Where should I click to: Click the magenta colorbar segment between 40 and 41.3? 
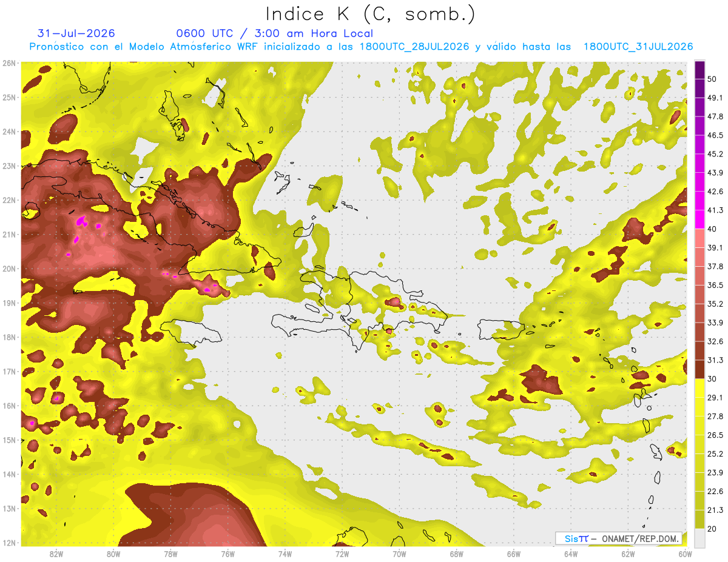pos(699,219)
